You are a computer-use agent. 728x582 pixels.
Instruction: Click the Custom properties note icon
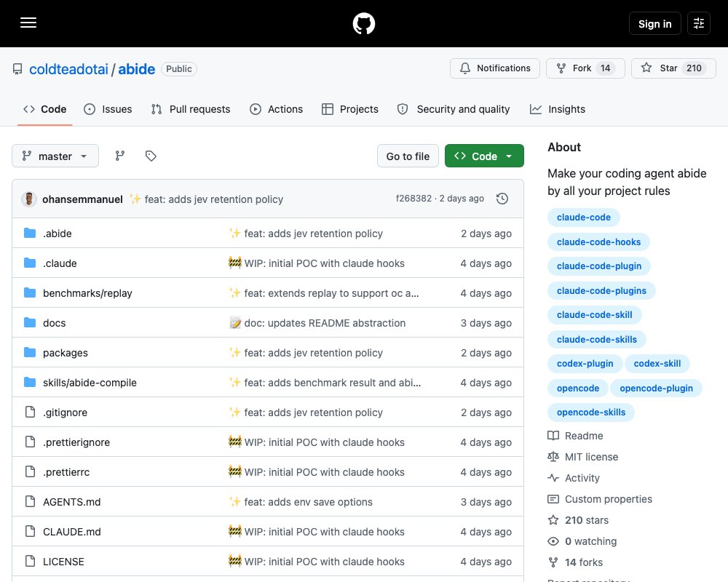pos(553,499)
